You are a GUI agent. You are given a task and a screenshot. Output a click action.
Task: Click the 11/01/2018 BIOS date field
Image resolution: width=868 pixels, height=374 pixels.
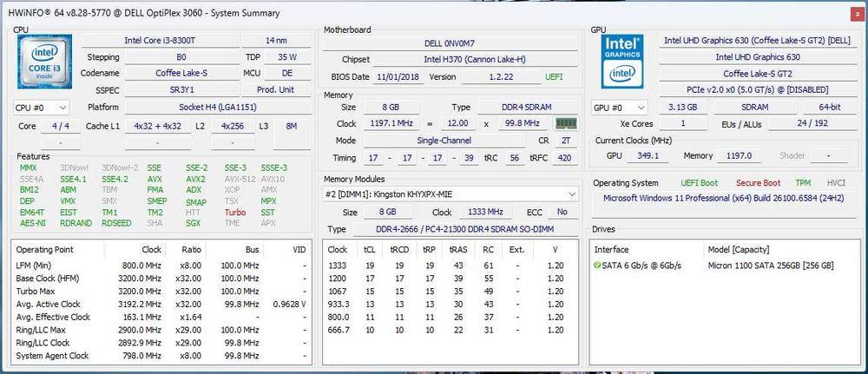click(399, 77)
